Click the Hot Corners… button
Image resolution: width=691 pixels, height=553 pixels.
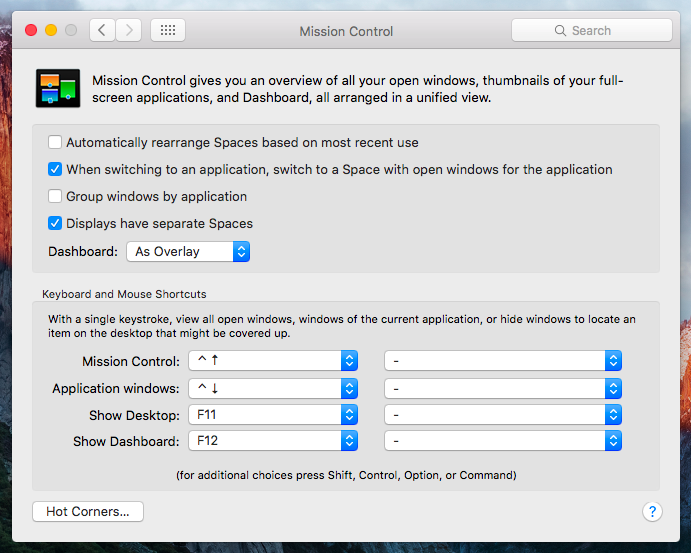(x=88, y=512)
